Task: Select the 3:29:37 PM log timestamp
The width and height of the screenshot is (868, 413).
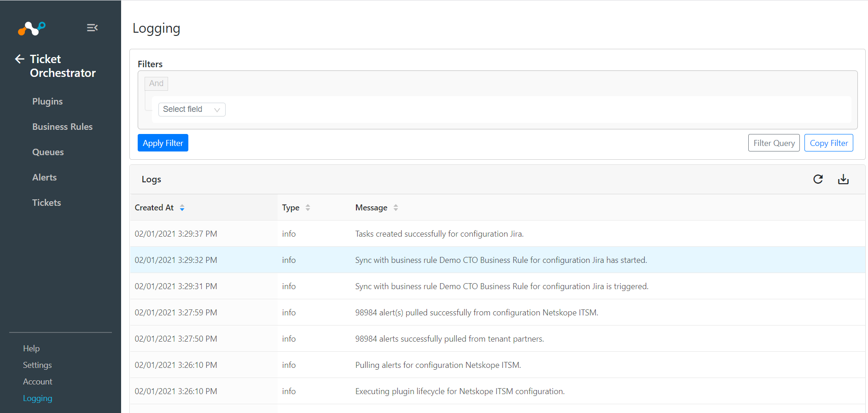Action: pyautogui.click(x=176, y=234)
